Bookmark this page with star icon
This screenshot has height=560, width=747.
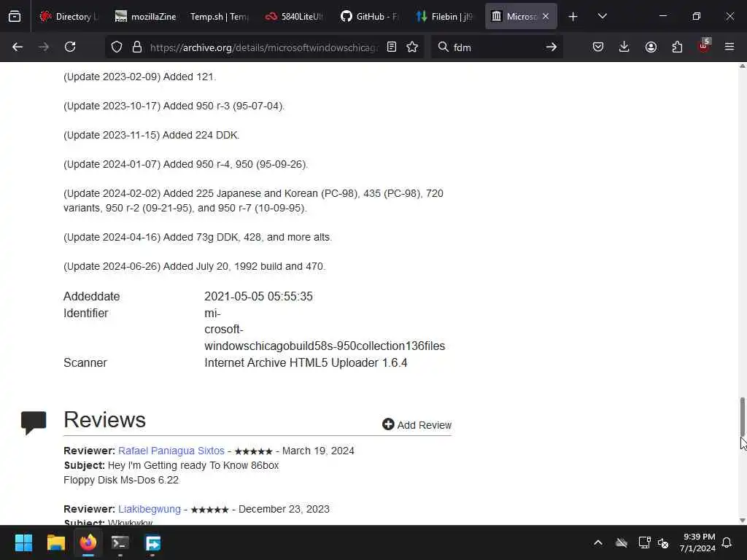[x=412, y=47]
